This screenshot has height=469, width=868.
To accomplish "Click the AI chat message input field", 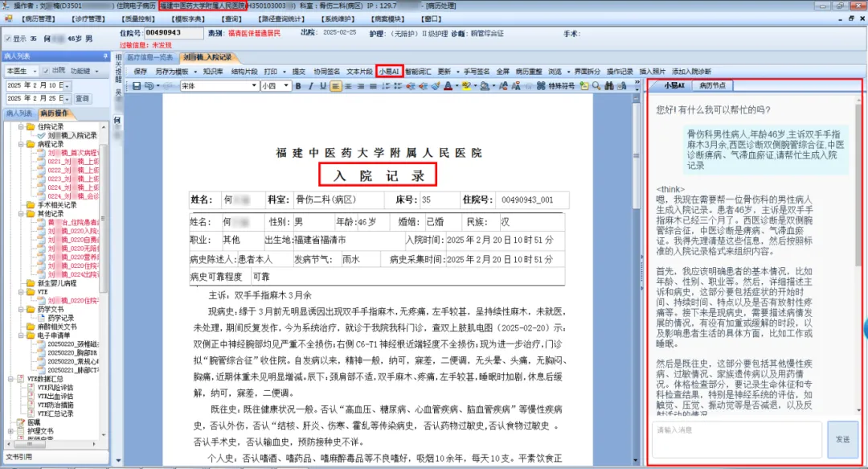I will tap(737, 439).
